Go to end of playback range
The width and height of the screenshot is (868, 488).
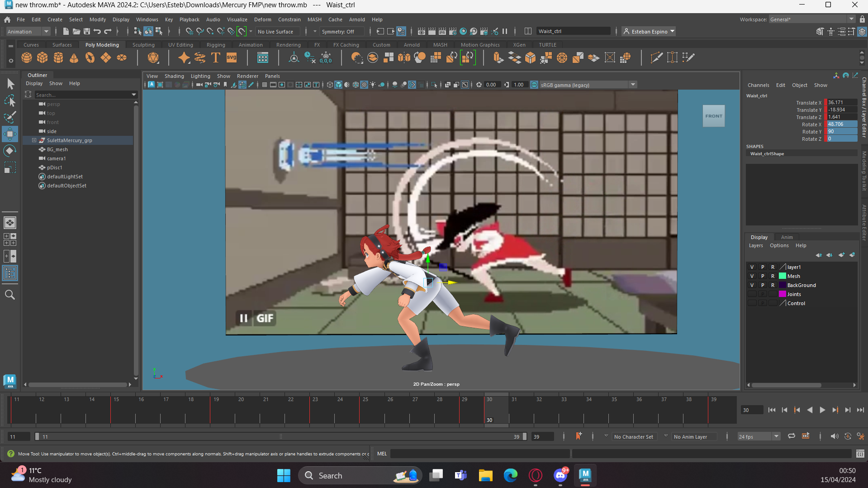pyautogui.click(x=860, y=410)
